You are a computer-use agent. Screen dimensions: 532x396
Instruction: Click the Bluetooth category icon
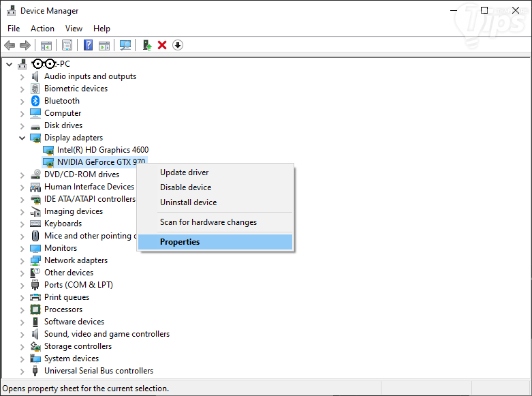click(x=35, y=101)
